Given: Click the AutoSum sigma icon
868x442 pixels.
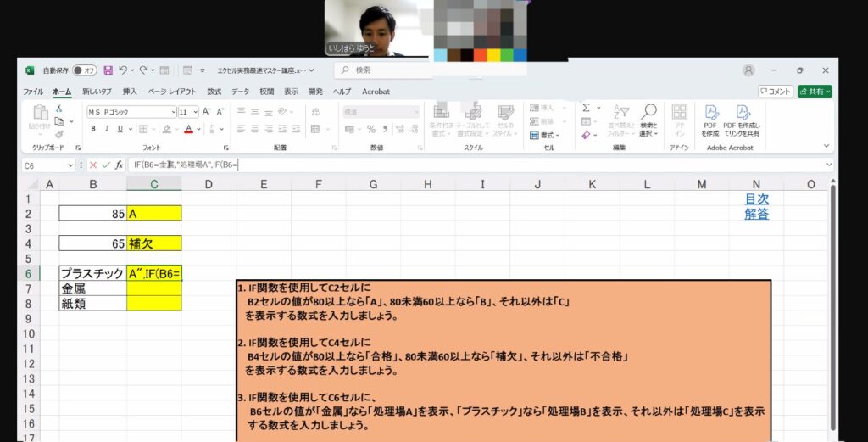Looking at the screenshot, I should tap(586, 109).
